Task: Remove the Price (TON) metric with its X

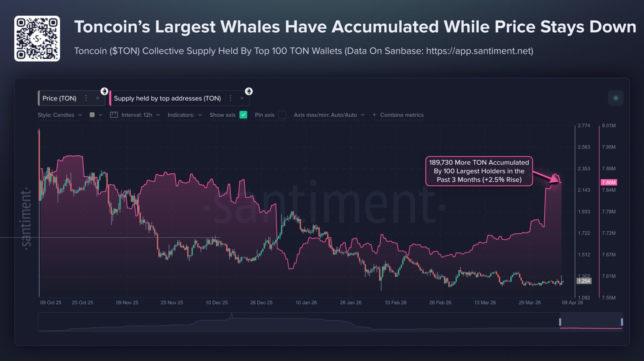Action: pyautogui.click(x=98, y=98)
